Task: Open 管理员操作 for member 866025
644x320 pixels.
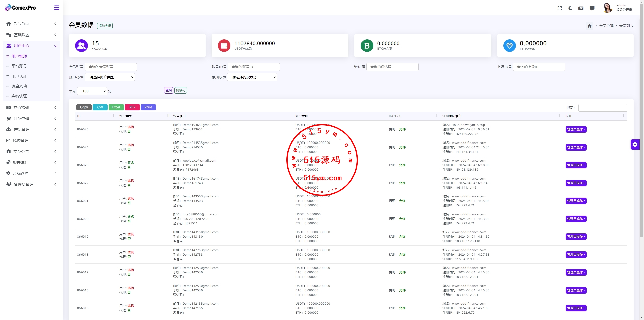Action: (x=576, y=129)
